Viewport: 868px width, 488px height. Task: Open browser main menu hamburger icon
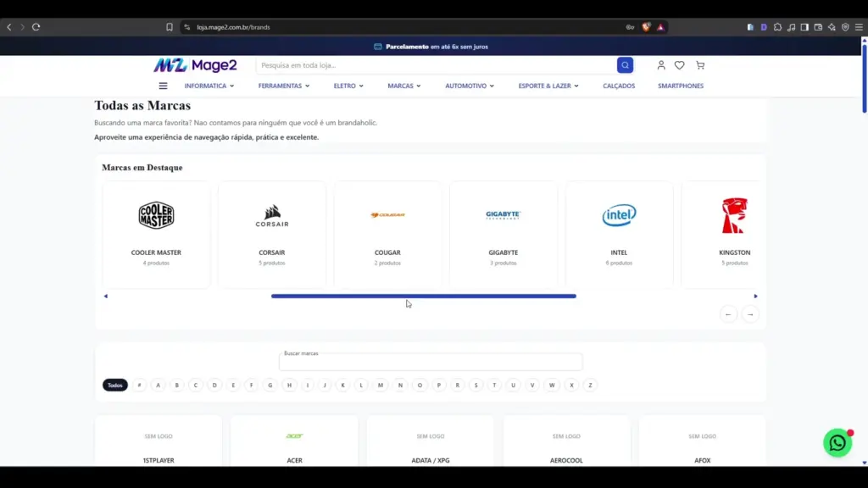859,27
